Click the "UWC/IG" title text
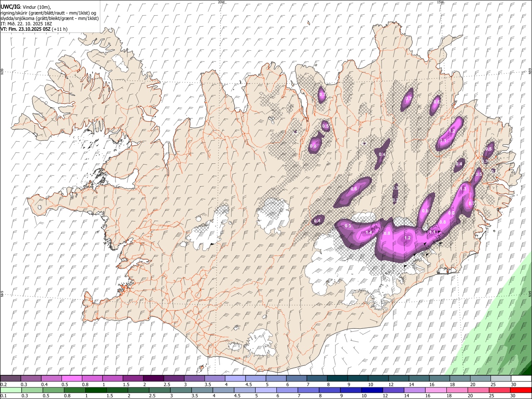 [x=10, y=7]
